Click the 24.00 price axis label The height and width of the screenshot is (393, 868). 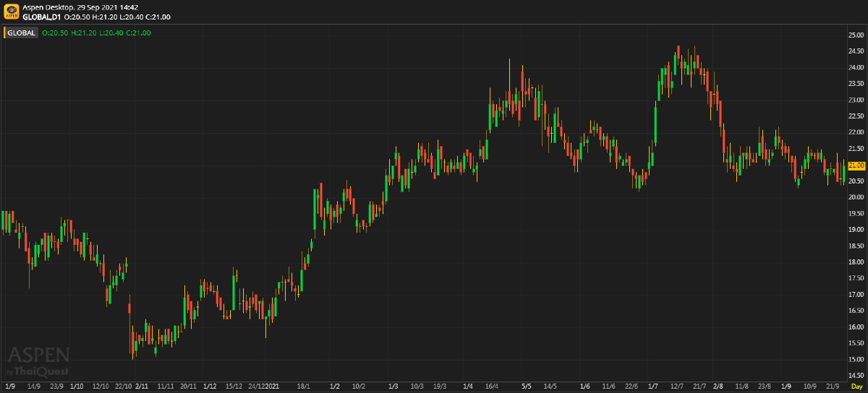click(856, 68)
